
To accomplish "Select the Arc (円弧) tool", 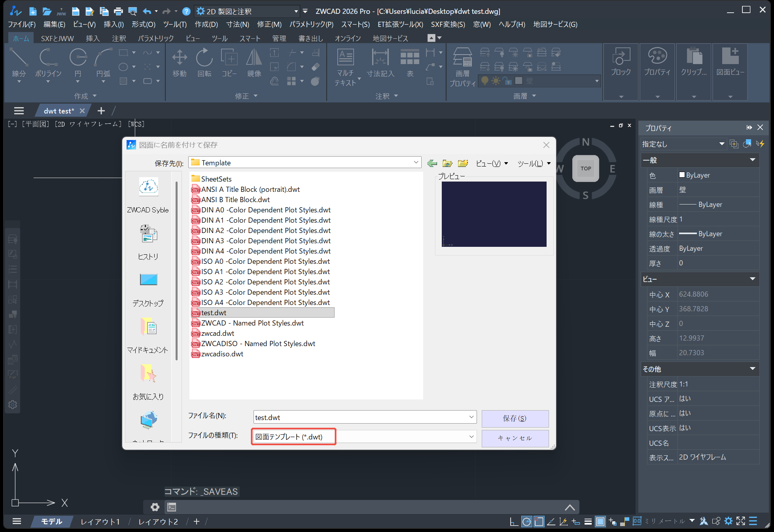I will (103, 63).
